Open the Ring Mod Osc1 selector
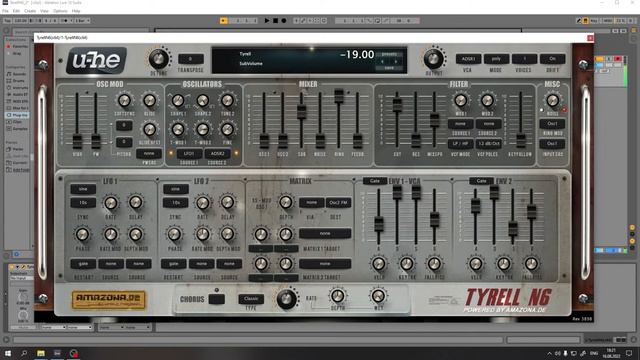Viewport: 640px width, 360px height. pyautogui.click(x=552, y=123)
